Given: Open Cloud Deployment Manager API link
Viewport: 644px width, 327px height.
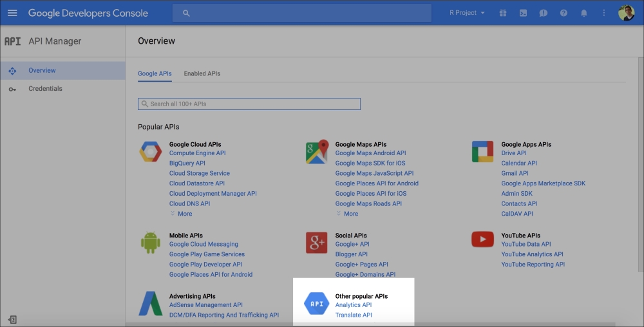Looking at the screenshot, I should coord(213,194).
